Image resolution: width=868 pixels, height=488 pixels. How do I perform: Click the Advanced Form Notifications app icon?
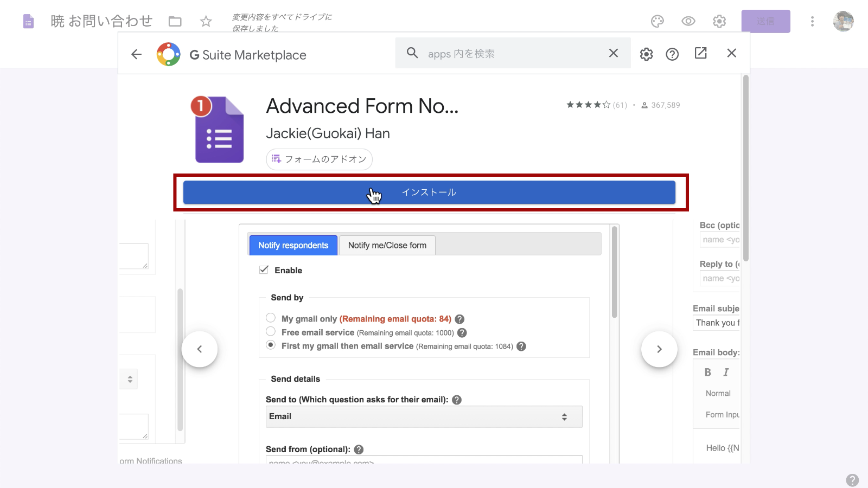coord(218,129)
